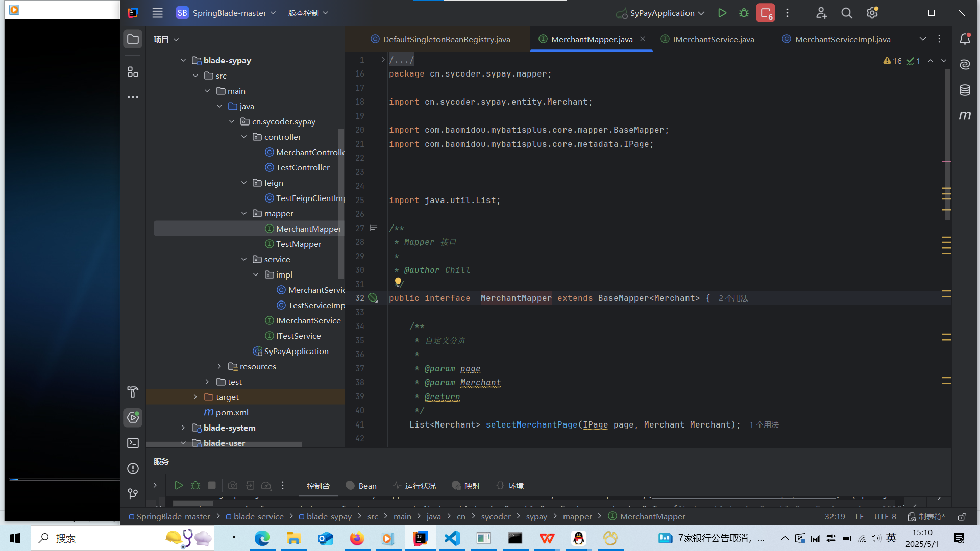Screen dimensions: 980x551
Task: Open the 版本控制 dropdown menu
Action: (x=308, y=13)
